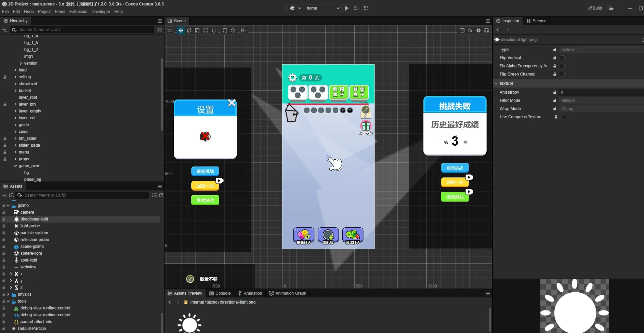644x333 pixels.
Task: Show the preview QR code
Action: coord(366,8)
